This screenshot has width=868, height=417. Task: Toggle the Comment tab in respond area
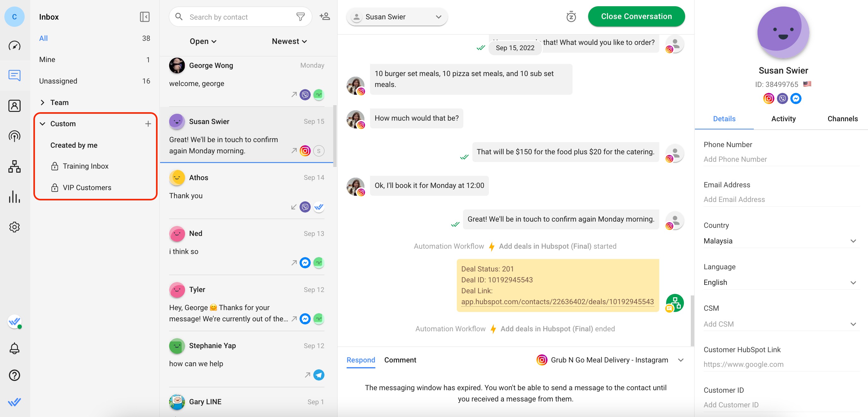tap(400, 359)
